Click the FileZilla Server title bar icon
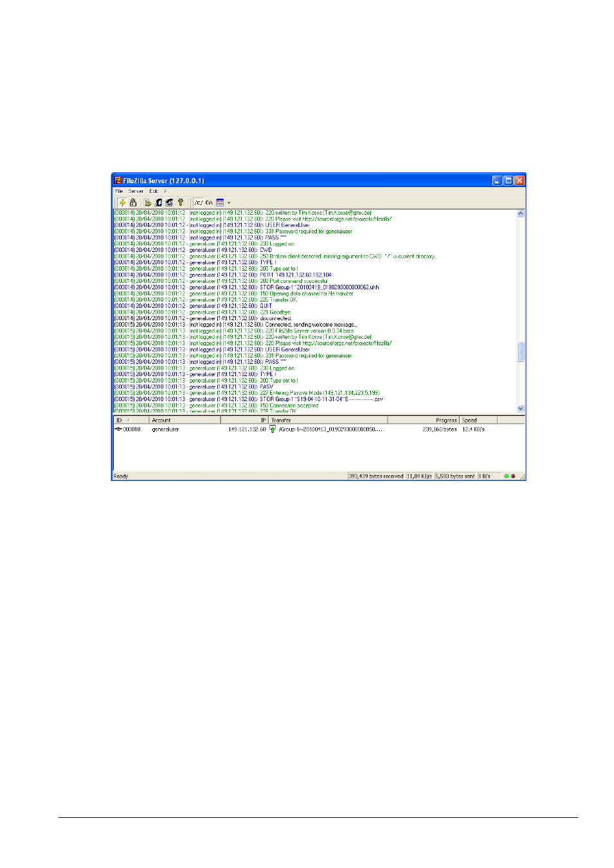 click(x=118, y=181)
